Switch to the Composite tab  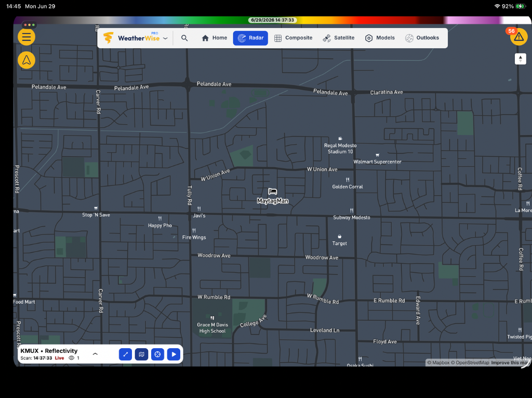pos(293,38)
